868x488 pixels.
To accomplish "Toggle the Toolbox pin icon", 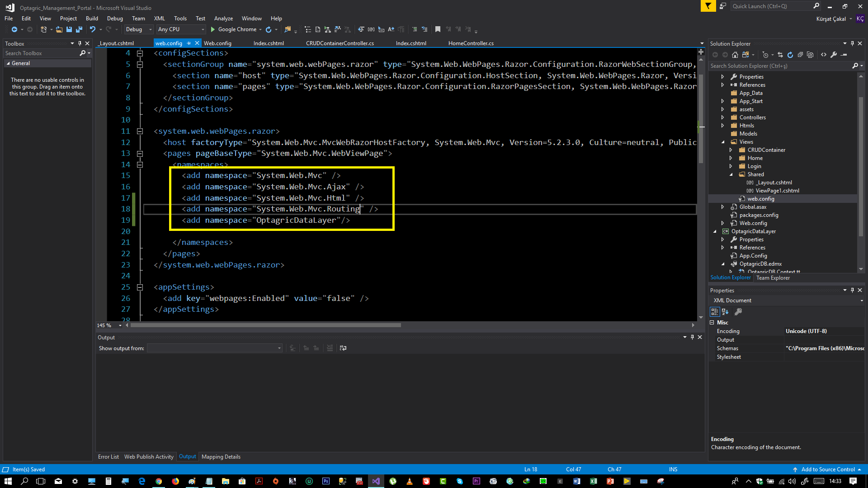I will click(79, 43).
